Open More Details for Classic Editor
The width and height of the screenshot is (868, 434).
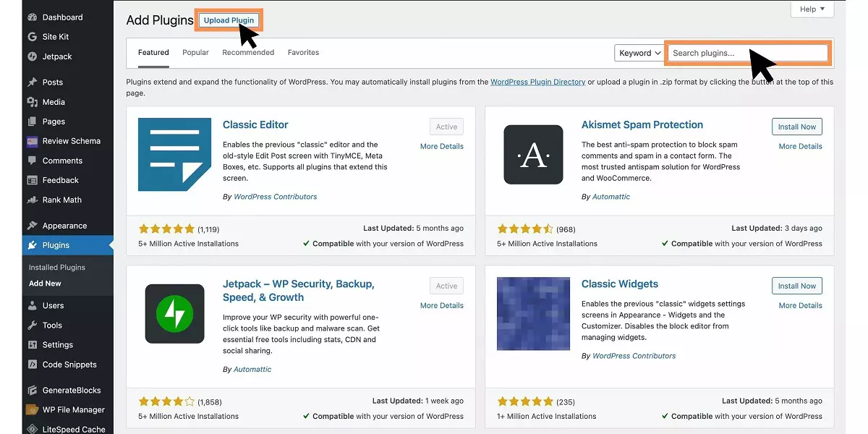[x=442, y=146]
